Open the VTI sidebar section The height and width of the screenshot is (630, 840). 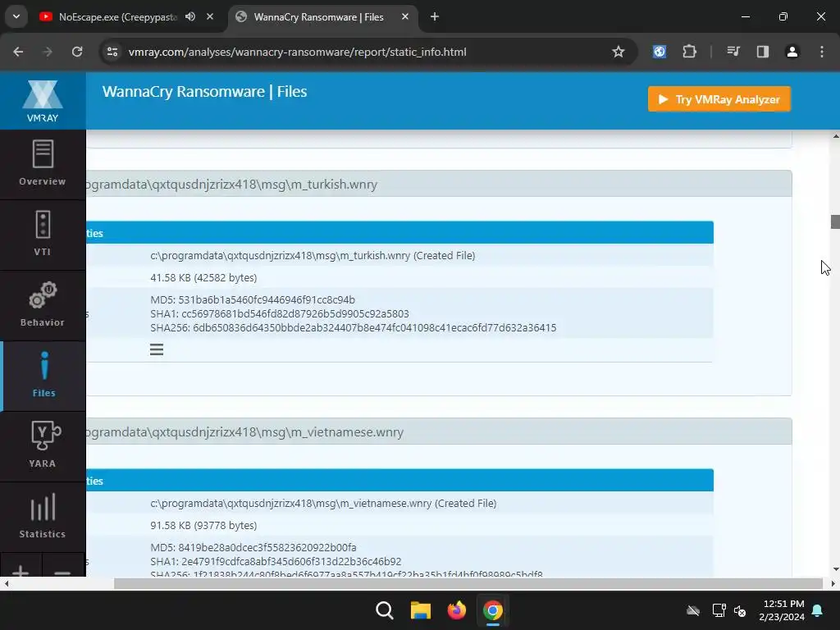pos(43,234)
